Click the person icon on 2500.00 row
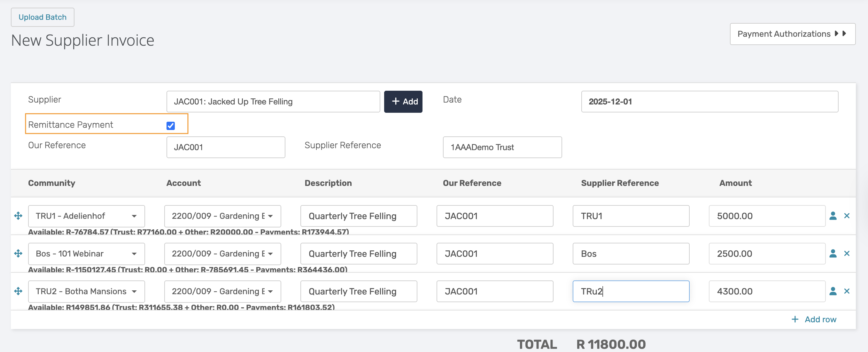868x352 pixels. pyautogui.click(x=833, y=253)
